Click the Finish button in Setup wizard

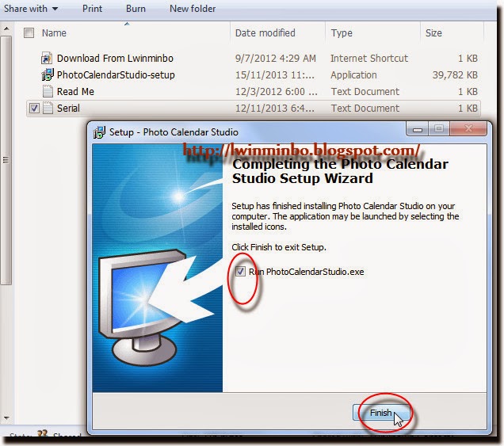click(381, 413)
